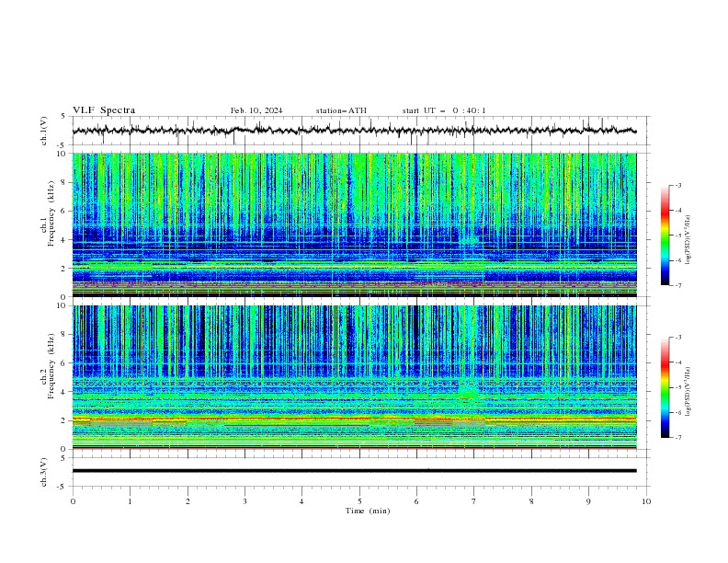Click the ch.1 spectrogram color bar
Screen dimensions: 728x563
(665, 236)
